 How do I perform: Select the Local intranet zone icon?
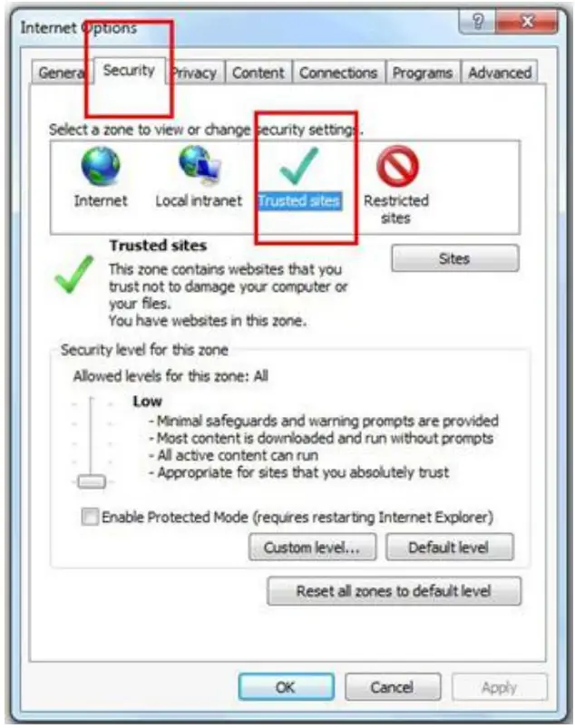point(200,165)
